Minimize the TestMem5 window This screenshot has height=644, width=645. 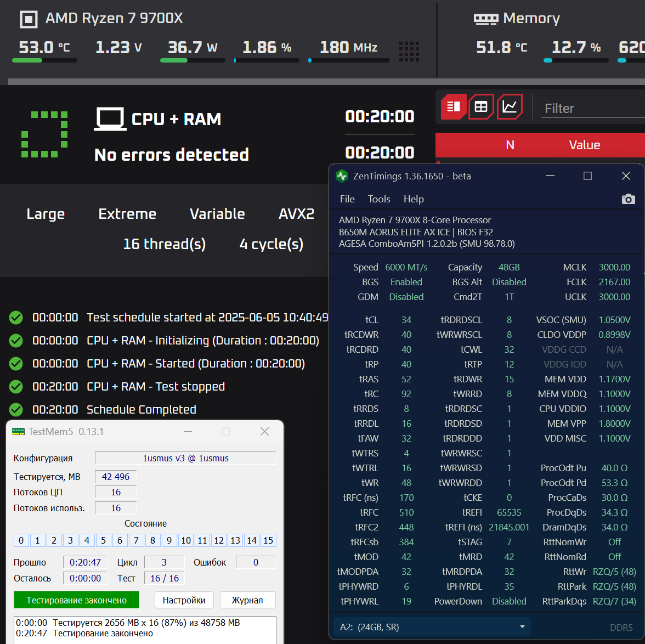pos(188,431)
